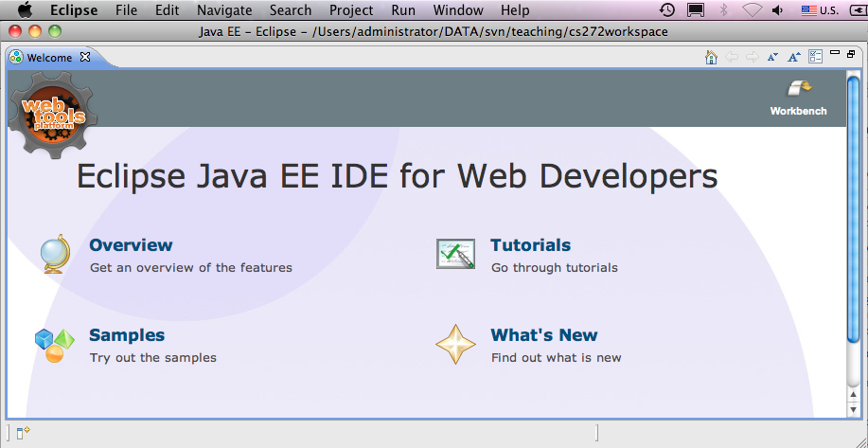This screenshot has width=868, height=448.
Task: Open the File menu
Action: (x=126, y=10)
